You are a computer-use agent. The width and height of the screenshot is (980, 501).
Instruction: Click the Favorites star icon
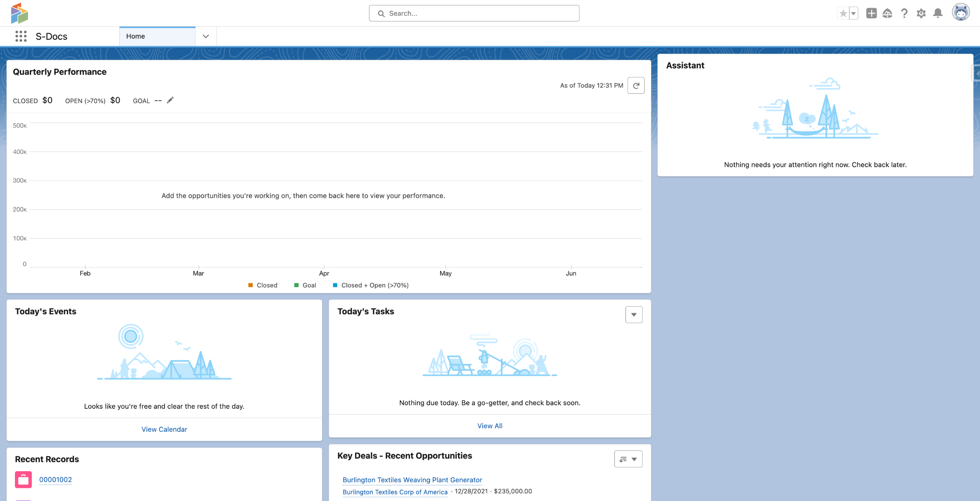click(x=843, y=13)
